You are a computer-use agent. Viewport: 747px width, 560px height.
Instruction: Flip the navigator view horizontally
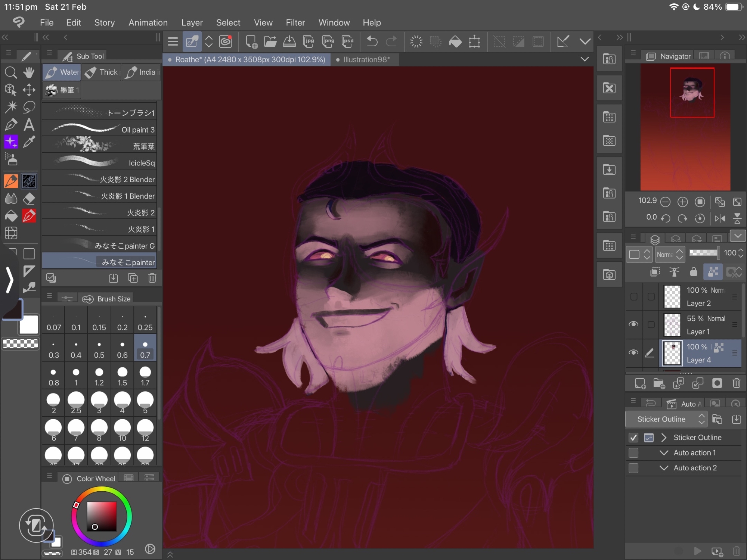coord(720,218)
